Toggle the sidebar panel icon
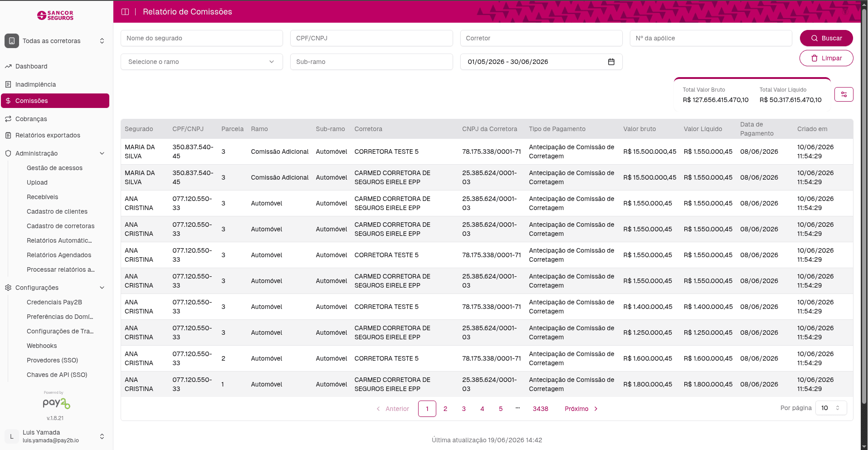The height and width of the screenshot is (450, 868). tap(125, 12)
